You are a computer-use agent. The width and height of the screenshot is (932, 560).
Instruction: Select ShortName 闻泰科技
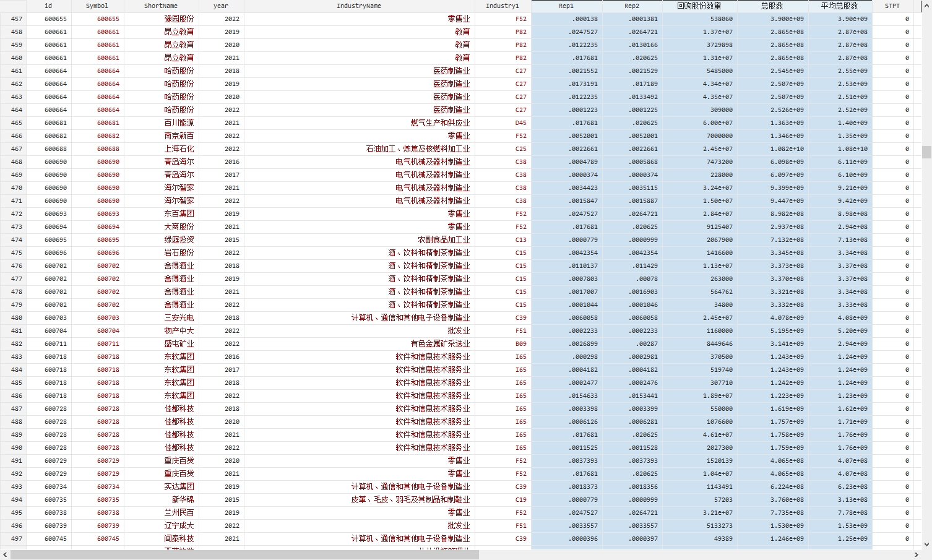[x=179, y=538]
